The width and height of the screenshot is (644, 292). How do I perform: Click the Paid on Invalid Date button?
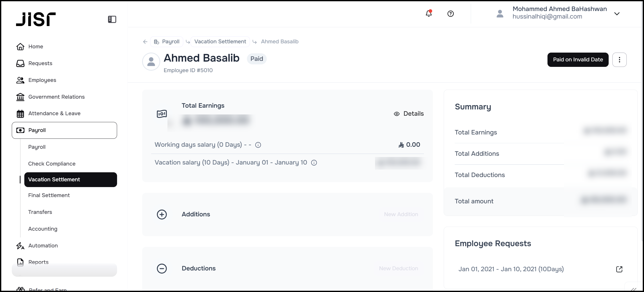pyautogui.click(x=578, y=60)
